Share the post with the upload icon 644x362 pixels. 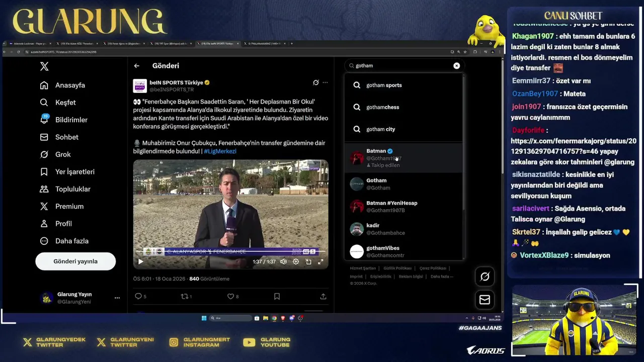[323, 297]
